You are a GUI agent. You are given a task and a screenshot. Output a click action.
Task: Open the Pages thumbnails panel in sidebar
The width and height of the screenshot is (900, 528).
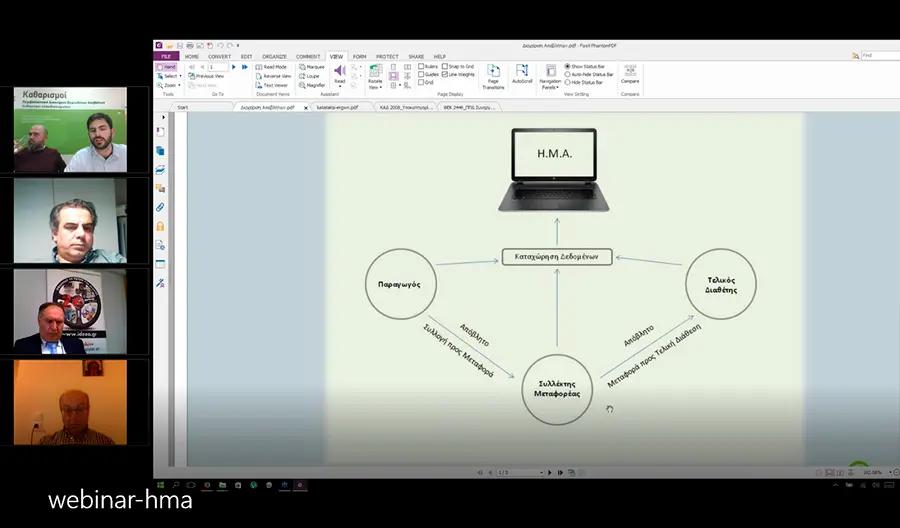[160, 151]
